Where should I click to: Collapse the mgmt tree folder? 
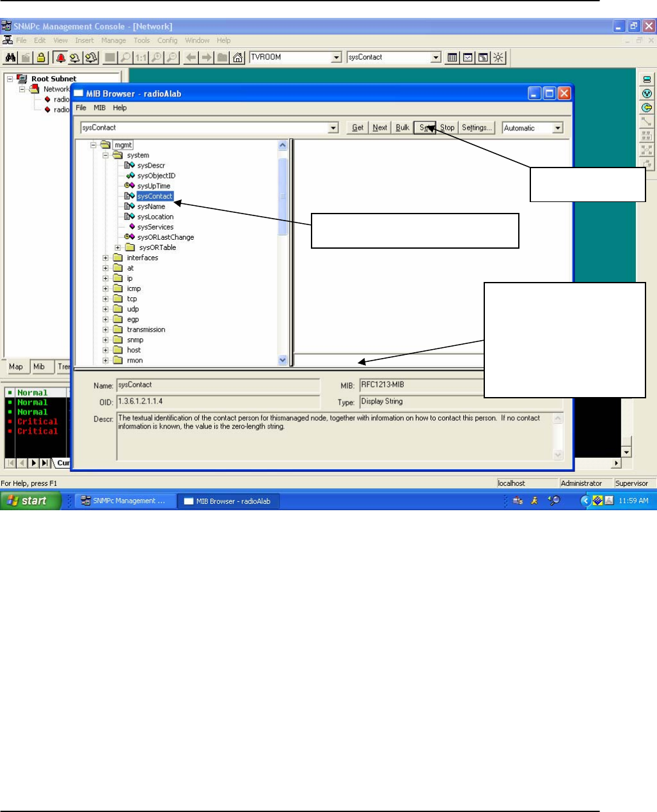[93, 145]
